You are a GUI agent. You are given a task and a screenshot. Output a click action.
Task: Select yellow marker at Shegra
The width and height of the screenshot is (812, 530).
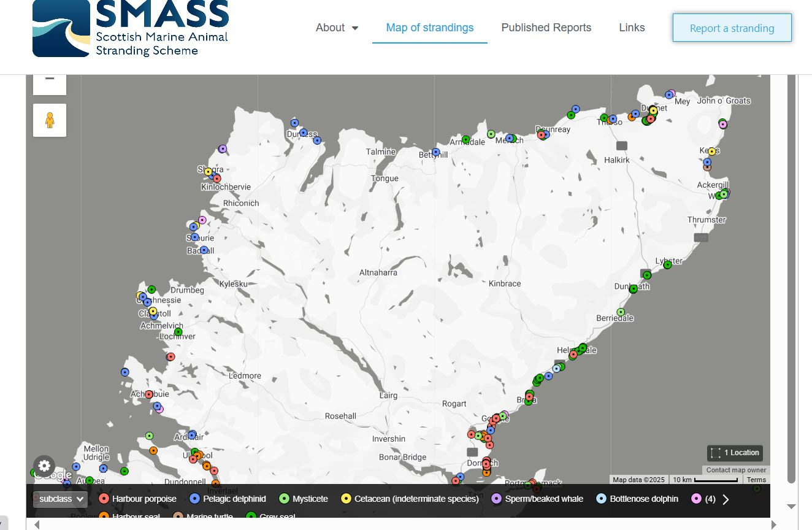coord(208,172)
